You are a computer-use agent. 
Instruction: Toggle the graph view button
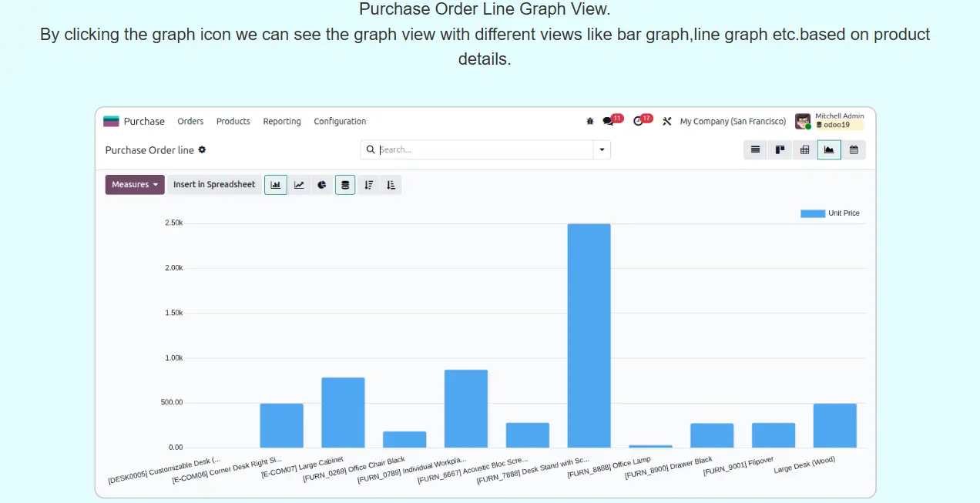pos(829,149)
